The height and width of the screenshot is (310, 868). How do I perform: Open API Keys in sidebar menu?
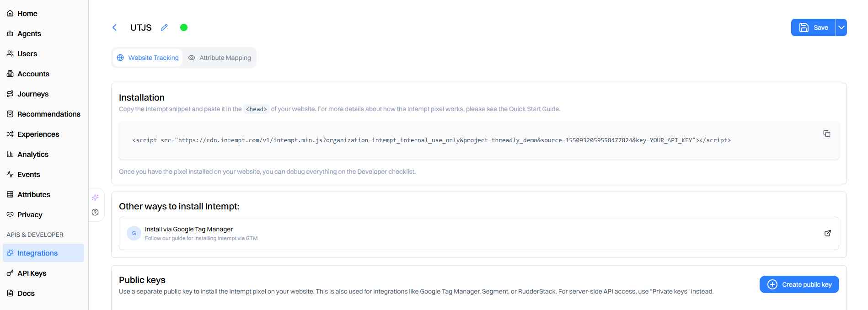(x=43, y=273)
